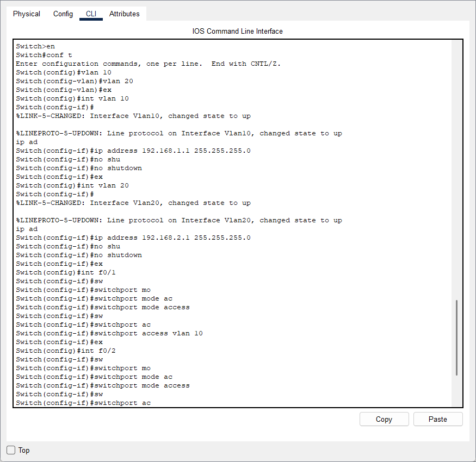
Task: Click the 'Switch>en' line in the terminal
Action: [x=35, y=46]
